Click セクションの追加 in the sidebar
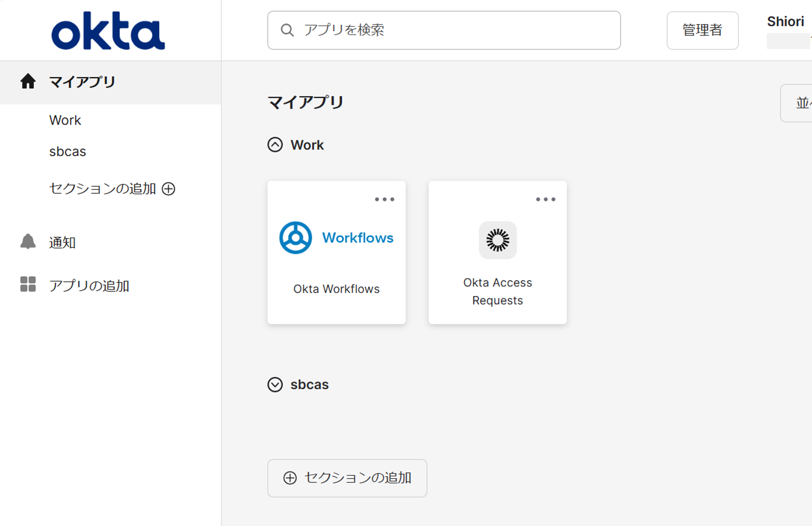This screenshot has height=526, width=812. (102, 188)
